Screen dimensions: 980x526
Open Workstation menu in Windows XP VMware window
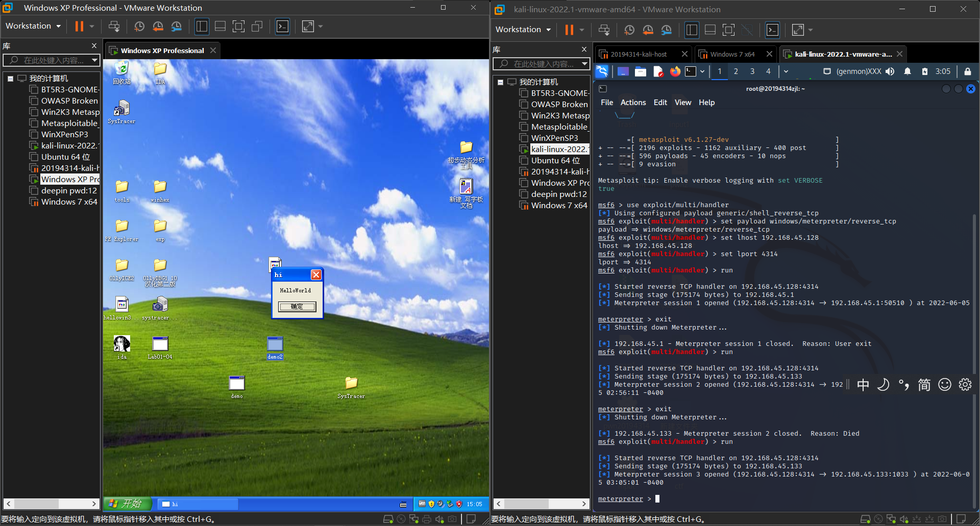pos(33,26)
